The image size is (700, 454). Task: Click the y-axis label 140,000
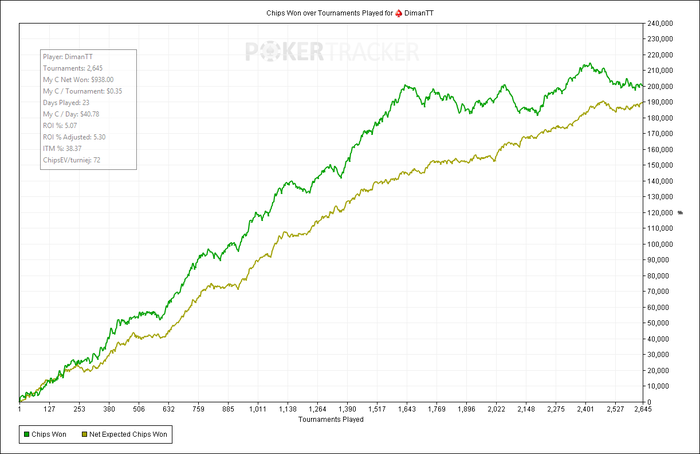tap(660, 181)
